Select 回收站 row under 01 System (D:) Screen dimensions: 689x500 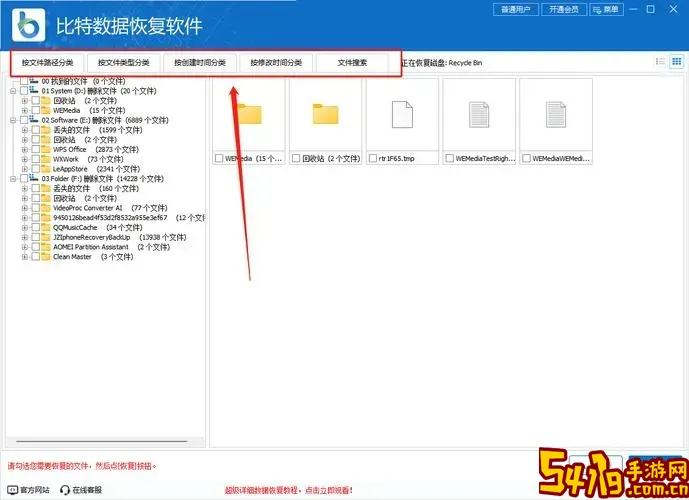pos(84,101)
